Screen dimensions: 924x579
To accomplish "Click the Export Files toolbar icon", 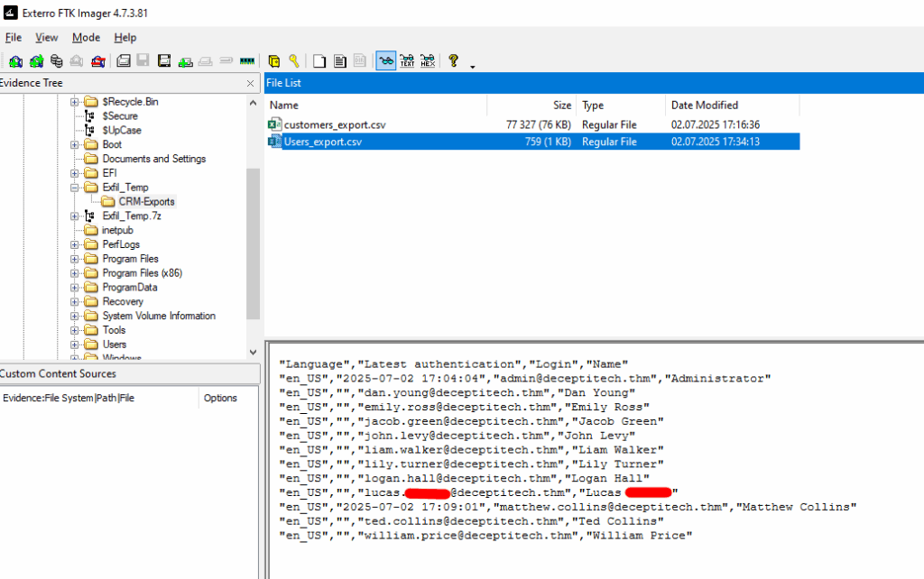I will (x=319, y=60).
